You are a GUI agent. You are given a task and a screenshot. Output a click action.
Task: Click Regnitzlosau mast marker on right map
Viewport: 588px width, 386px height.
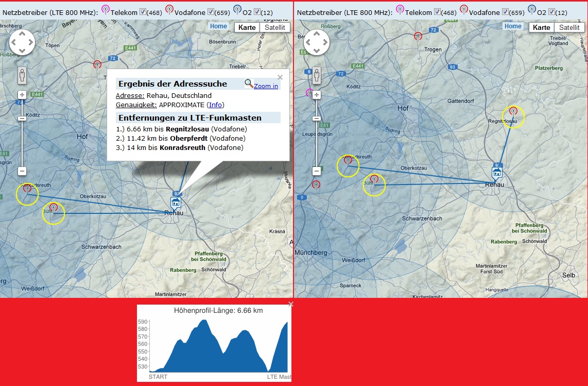(x=513, y=111)
